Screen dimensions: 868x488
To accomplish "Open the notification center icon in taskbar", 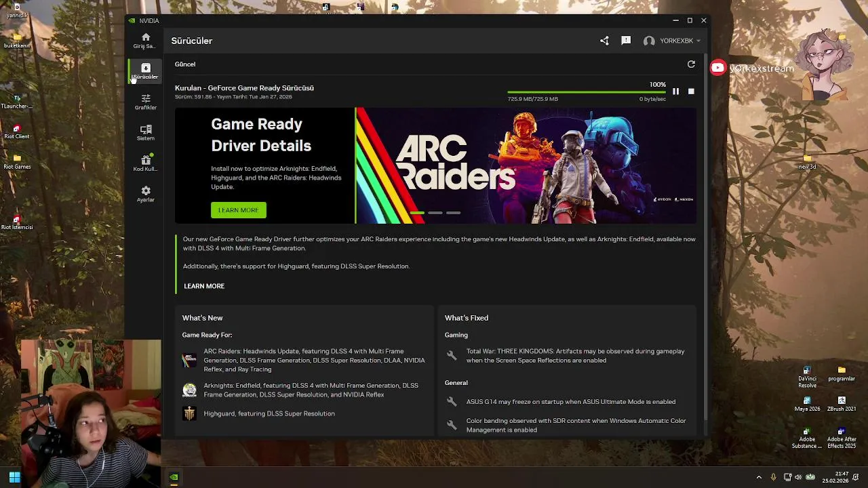I will click(856, 477).
